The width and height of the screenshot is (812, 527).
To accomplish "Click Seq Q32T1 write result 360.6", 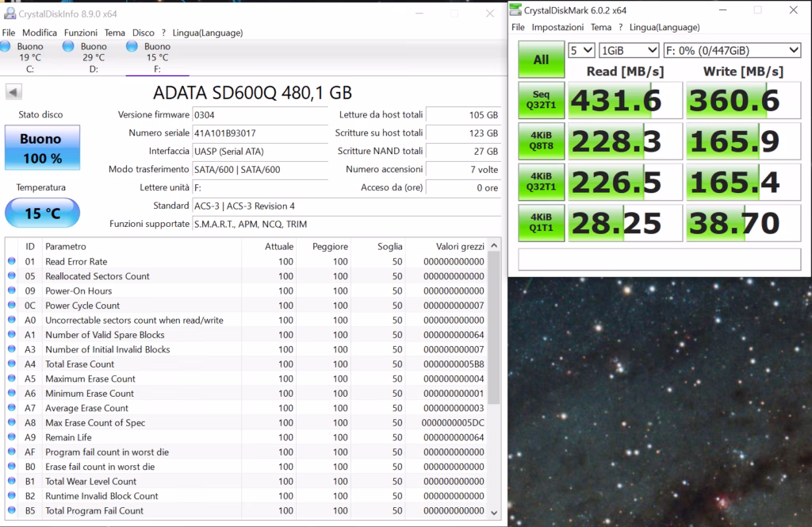I will click(743, 100).
